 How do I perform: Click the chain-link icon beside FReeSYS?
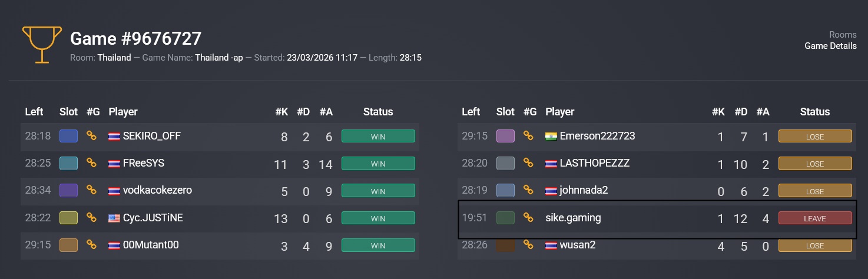pos(91,163)
